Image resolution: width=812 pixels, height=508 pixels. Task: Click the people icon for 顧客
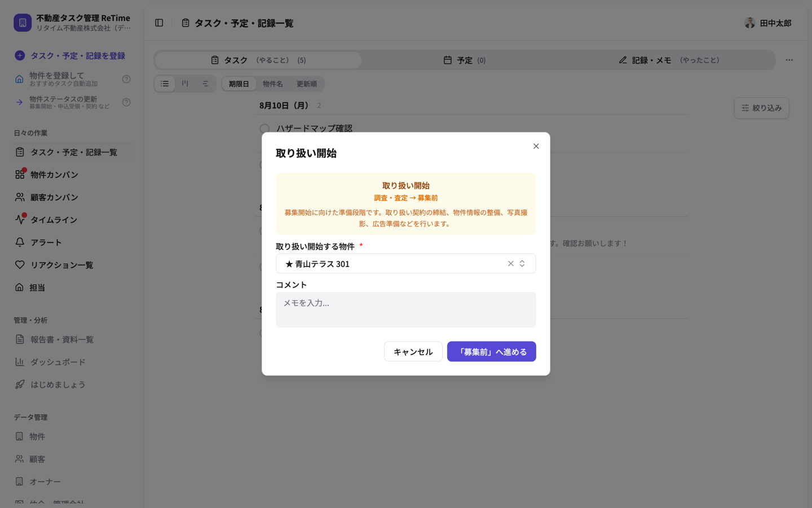[x=19, y=459]
